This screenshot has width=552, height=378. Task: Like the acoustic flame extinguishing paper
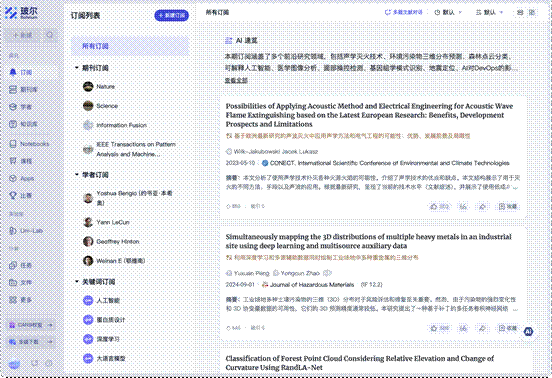[439, 207]
